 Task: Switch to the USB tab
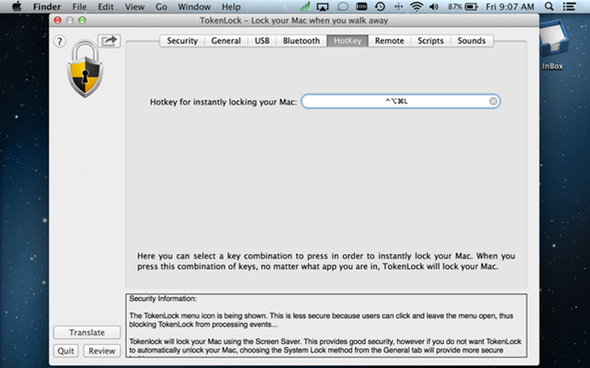pyautogui.click(x=262, y=41)
